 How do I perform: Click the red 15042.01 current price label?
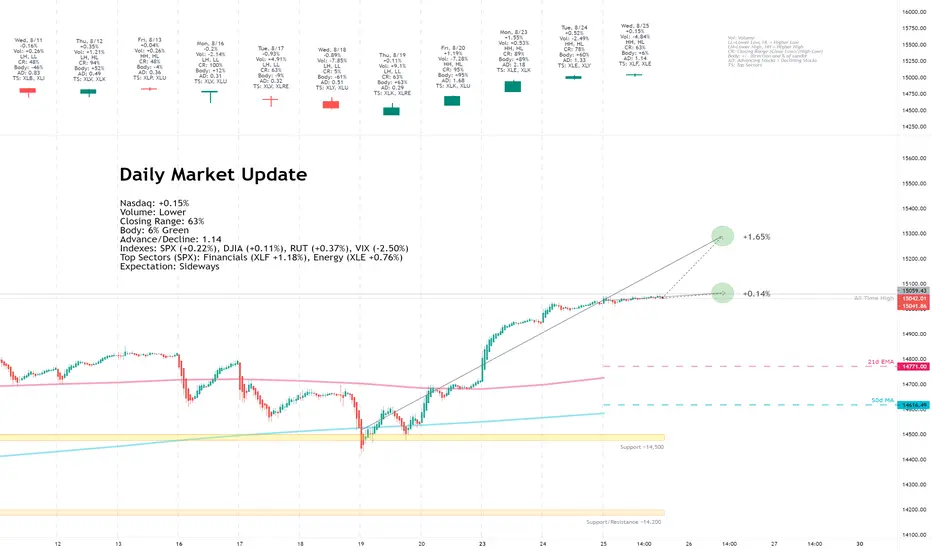tap(914, 298)
